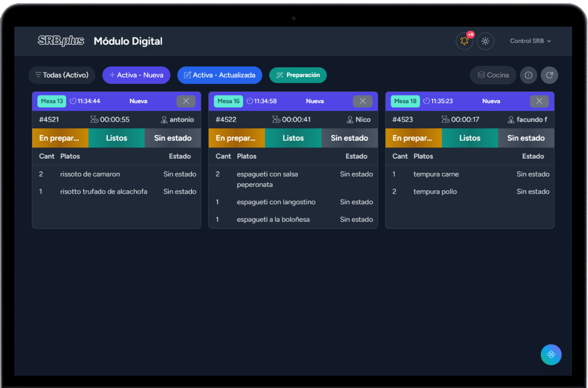588x388 pixels.
Task: Click Sin estado status of espagueti con langostino
Action: pos(356,202)
